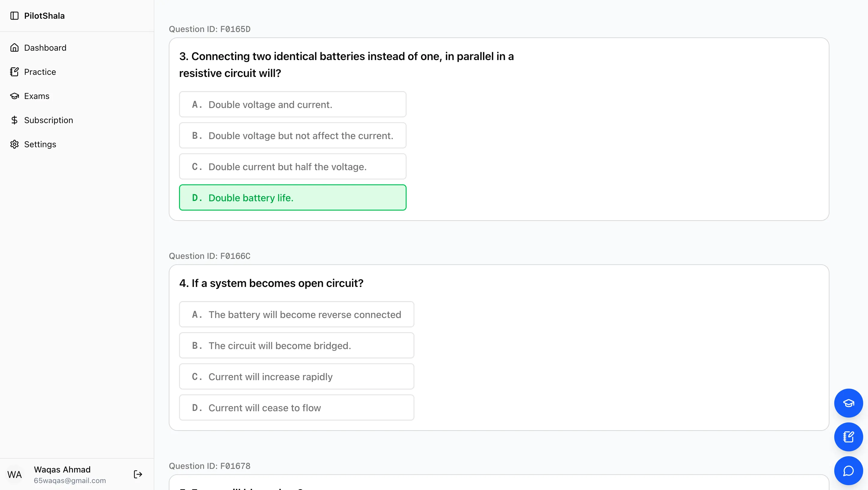
Task: Open the Practice page from sidebar
Action: click(x=40, y=72)
